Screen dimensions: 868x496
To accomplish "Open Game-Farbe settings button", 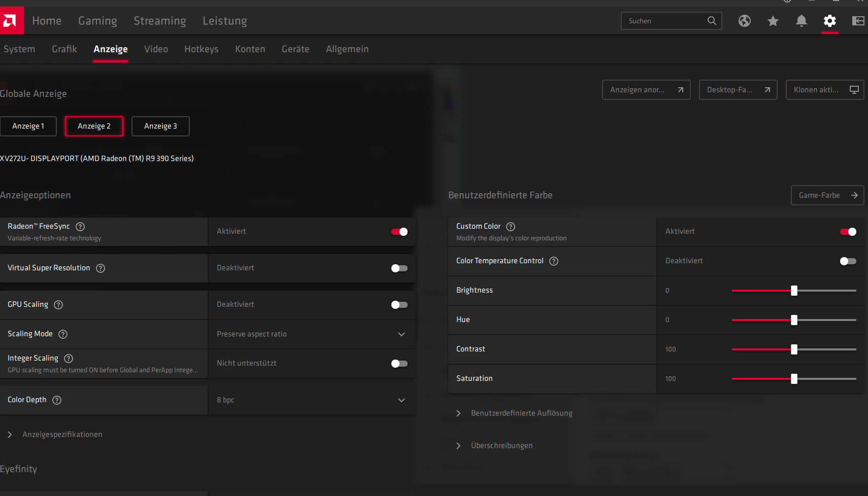I will (827, 195).
